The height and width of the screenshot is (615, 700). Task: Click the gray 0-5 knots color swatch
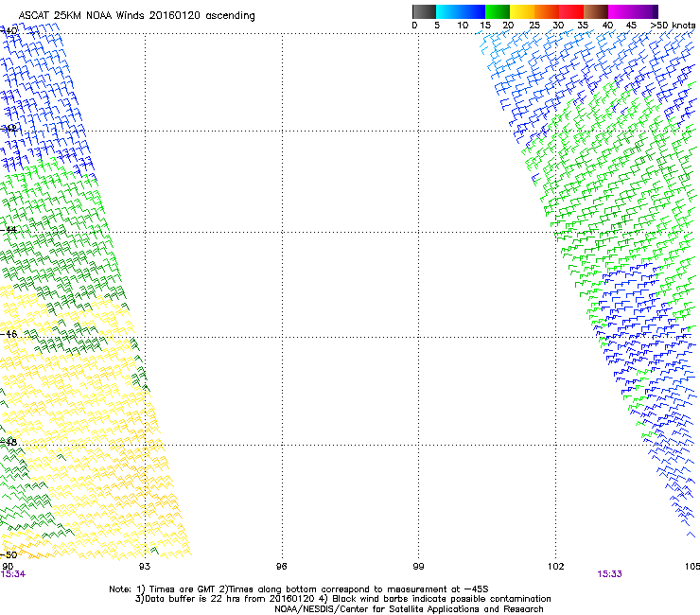coord(424,11)
